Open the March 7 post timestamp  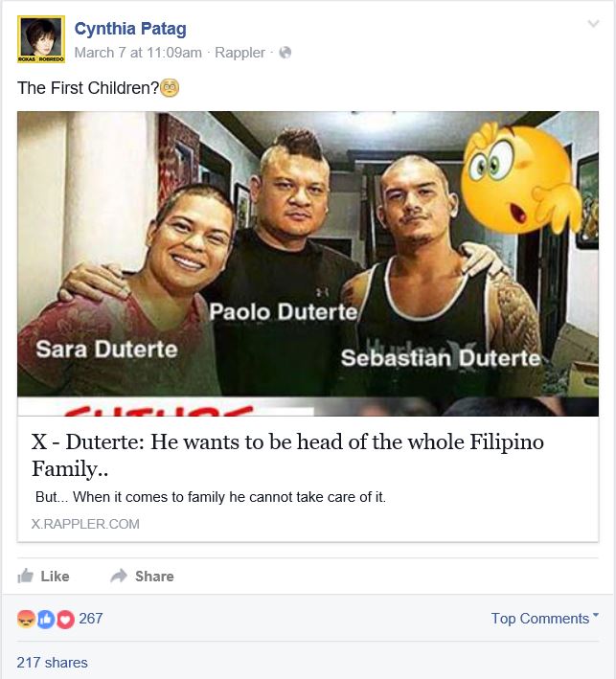tap(138, 53)
